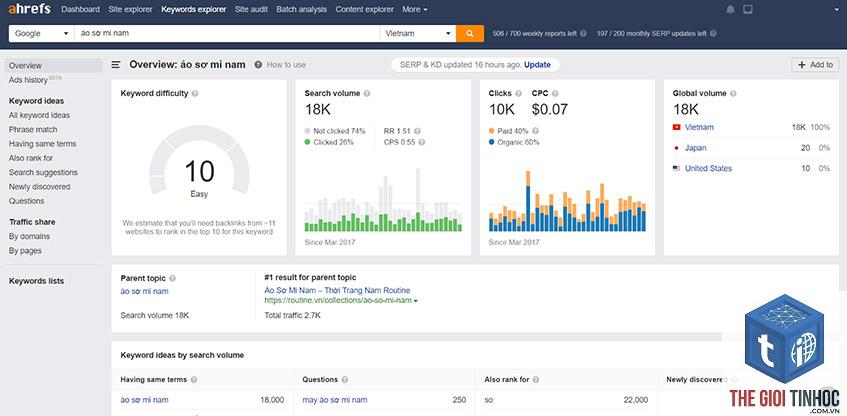This screenshot has height=416, width=847.
Task: Open the notifications bell icon
Action: [730, 9]
